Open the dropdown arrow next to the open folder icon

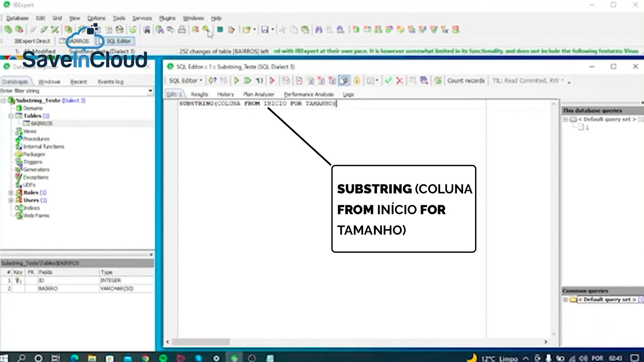255,29
